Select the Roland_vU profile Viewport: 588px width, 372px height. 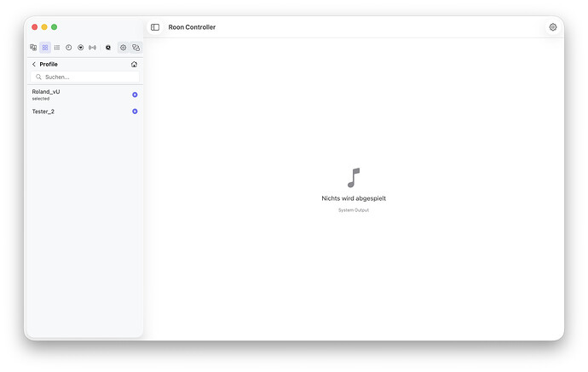click(x=46, y=92)
